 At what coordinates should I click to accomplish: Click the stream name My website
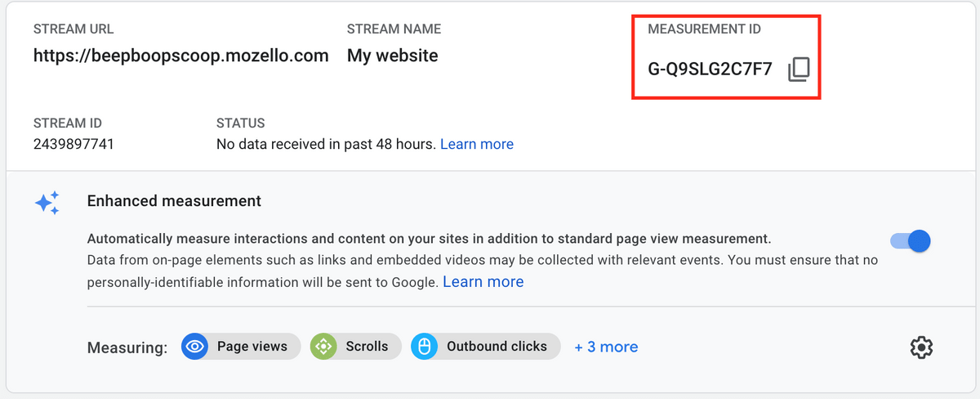pos(393,56)
